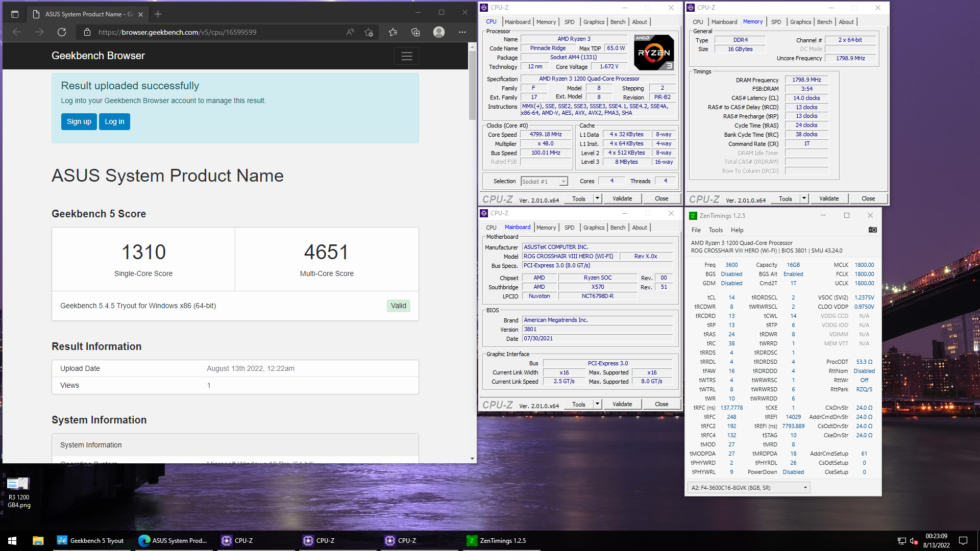Click the AMD Ryzen 3 logo in CPU-Z
The height and width of the screenshot is (551, 980).
pos(654,52)
